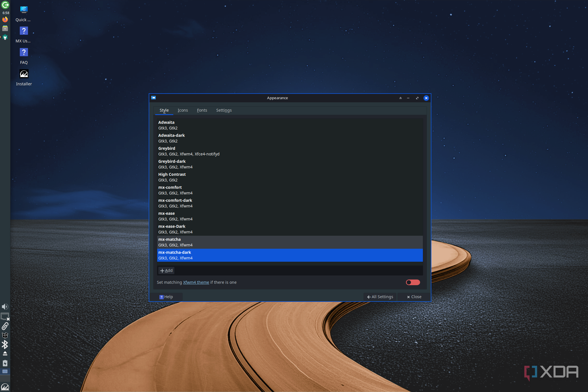Click the Add theme button
588x392 pixels.
[x=166, y=270]
